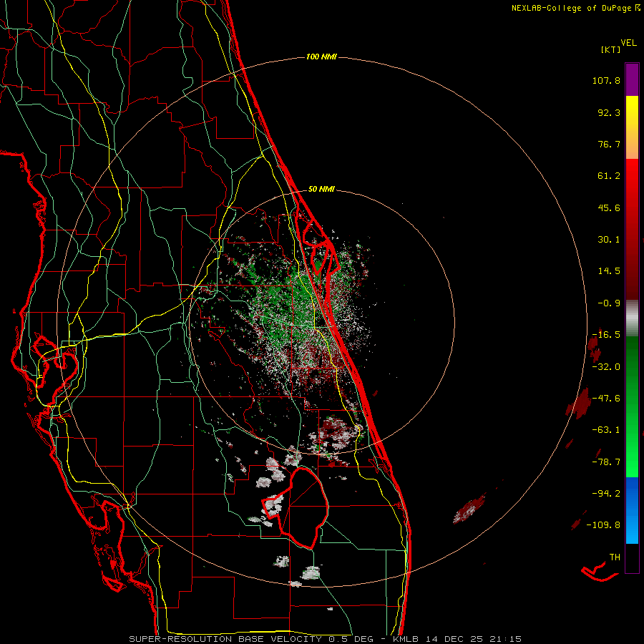Click the dark red velocity echo offshore at southeast
This screenshot has width=644, height=644.
click(x=469, y=509)
